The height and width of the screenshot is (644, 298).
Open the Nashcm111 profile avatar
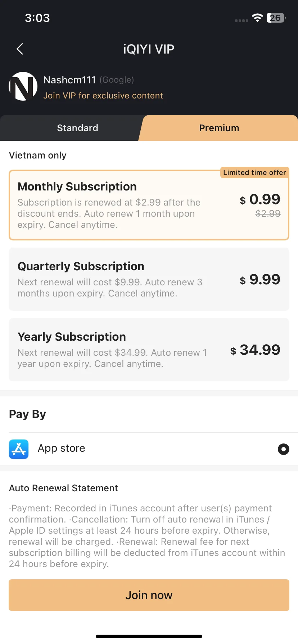pos(23,86)
